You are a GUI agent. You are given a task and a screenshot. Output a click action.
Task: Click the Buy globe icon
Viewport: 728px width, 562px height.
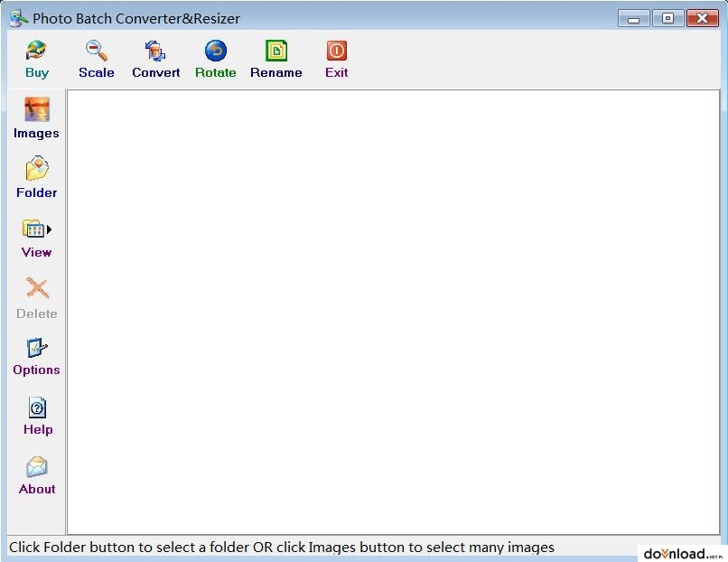36,51
